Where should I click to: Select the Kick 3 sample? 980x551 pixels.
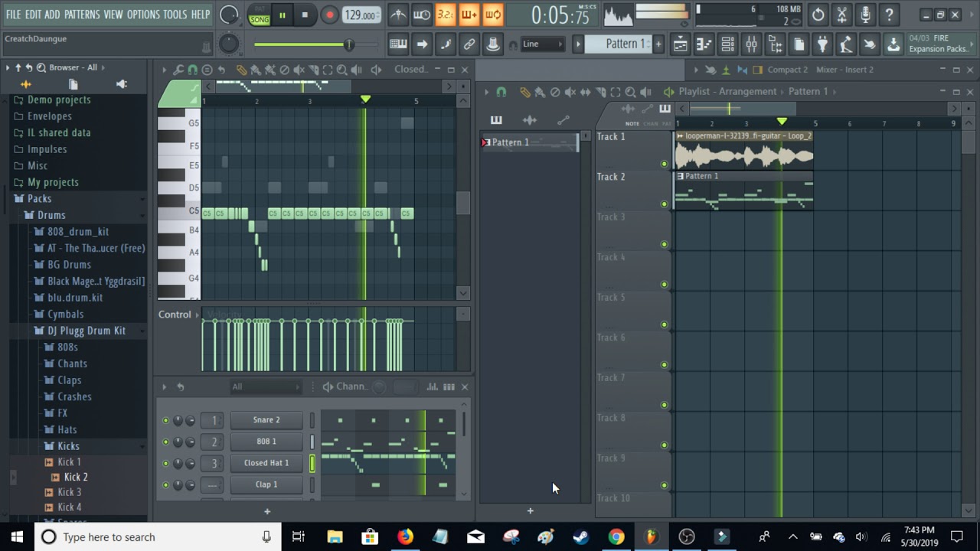69,492
